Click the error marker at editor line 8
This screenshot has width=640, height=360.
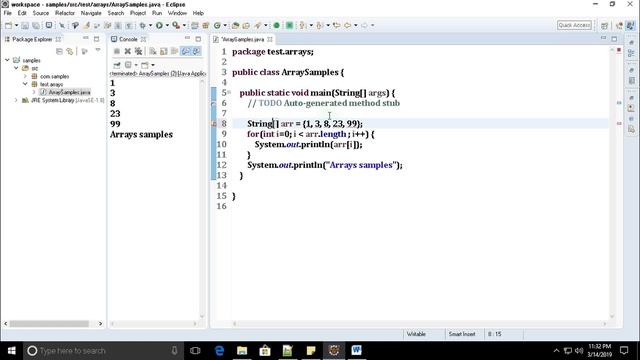click(x=213, y=124)
